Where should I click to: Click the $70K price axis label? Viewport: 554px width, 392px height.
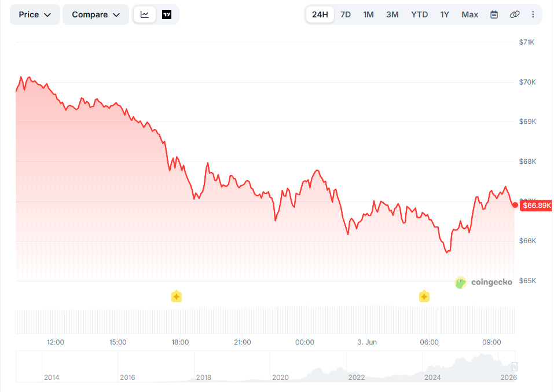point(527,82)
